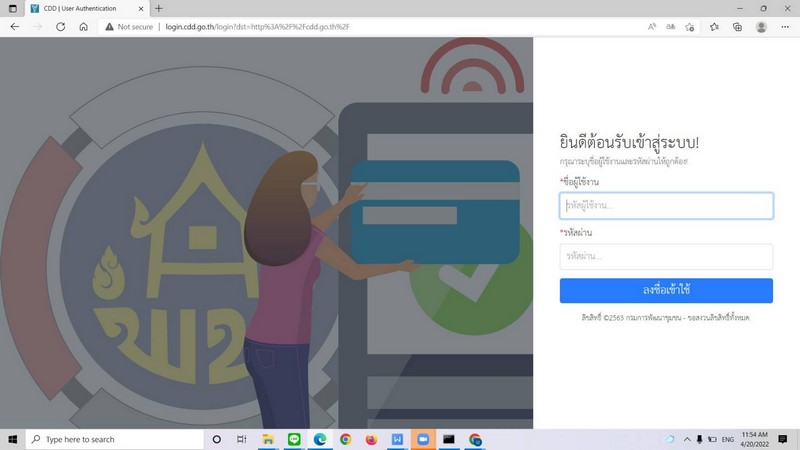
Task: Open the tab actions menu icon
Action: (13, 8)
